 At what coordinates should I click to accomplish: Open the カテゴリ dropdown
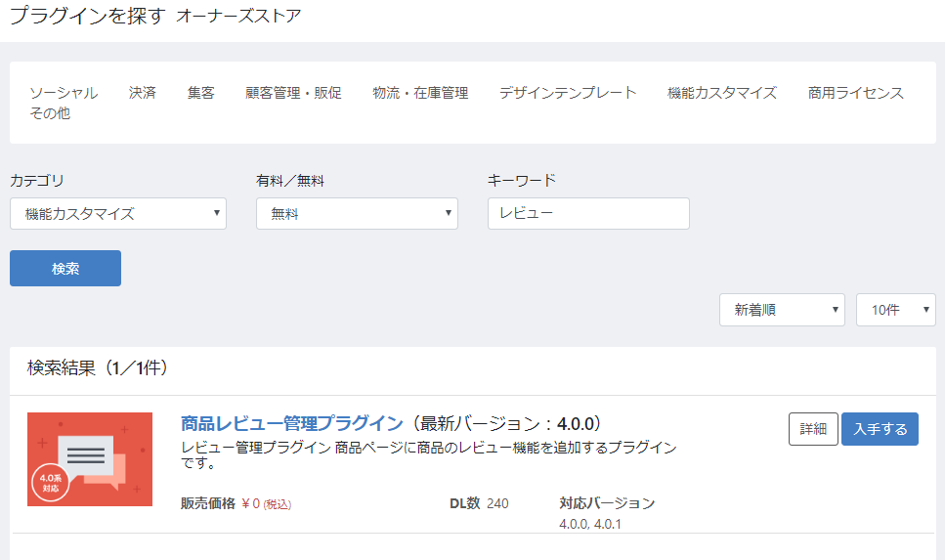tap(118, 214)
